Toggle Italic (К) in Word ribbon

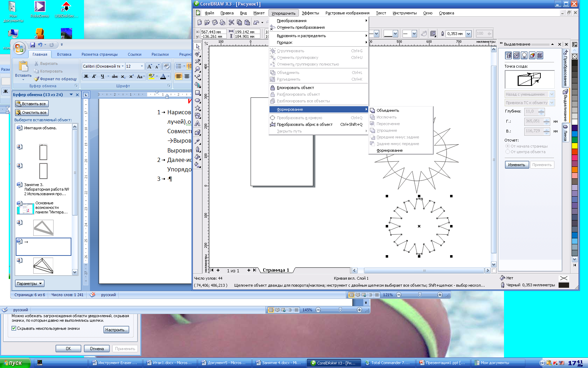coord(94,76)
